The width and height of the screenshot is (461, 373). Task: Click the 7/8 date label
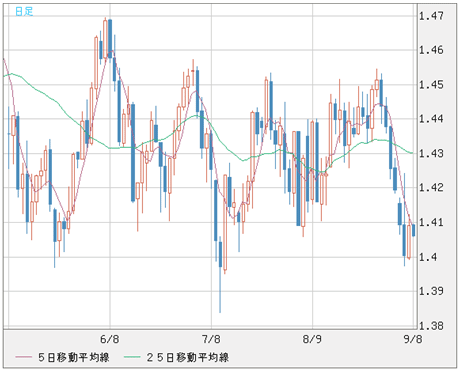point(211,339)
